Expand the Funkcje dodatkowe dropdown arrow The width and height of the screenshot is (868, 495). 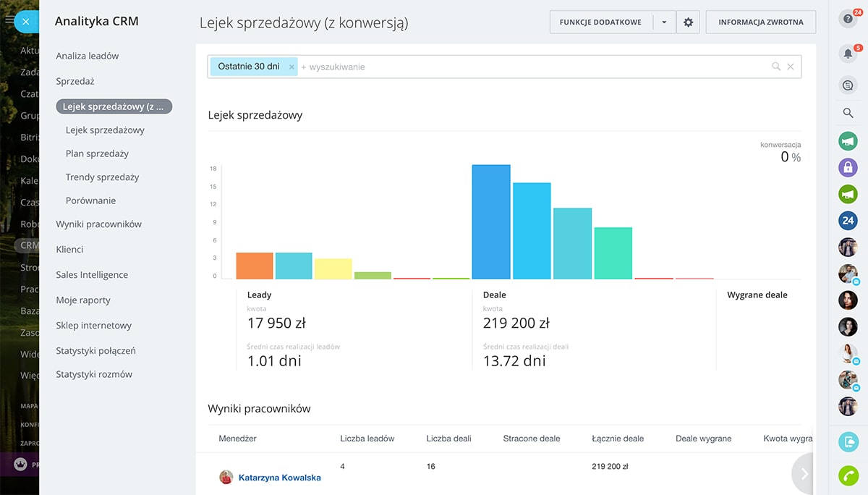coord(664,22)
